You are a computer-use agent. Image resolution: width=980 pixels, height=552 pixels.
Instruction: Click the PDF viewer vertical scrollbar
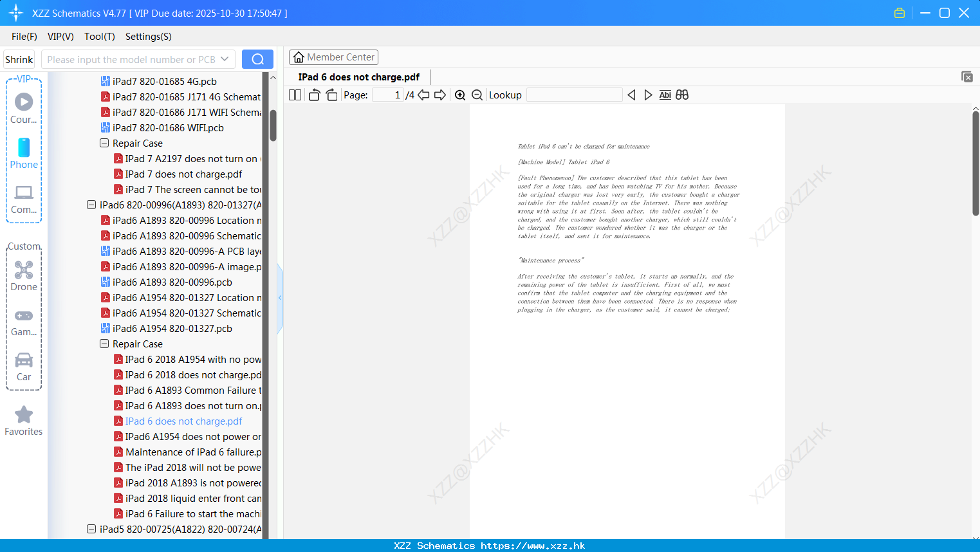pos(975,163)
